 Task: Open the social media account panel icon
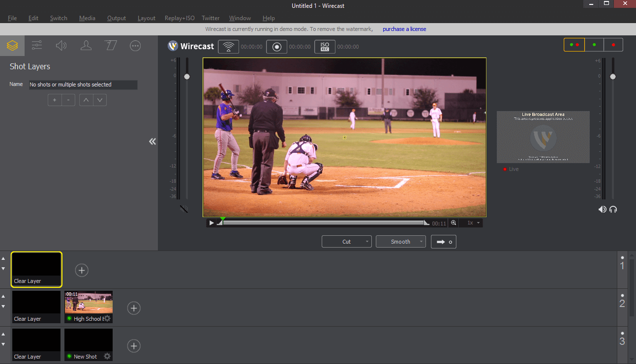point(86,45)
